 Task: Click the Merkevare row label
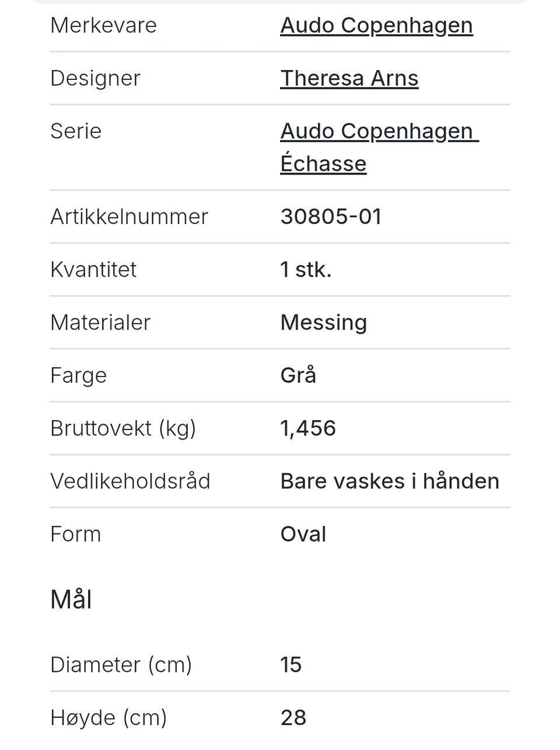[x=103, y=26]
